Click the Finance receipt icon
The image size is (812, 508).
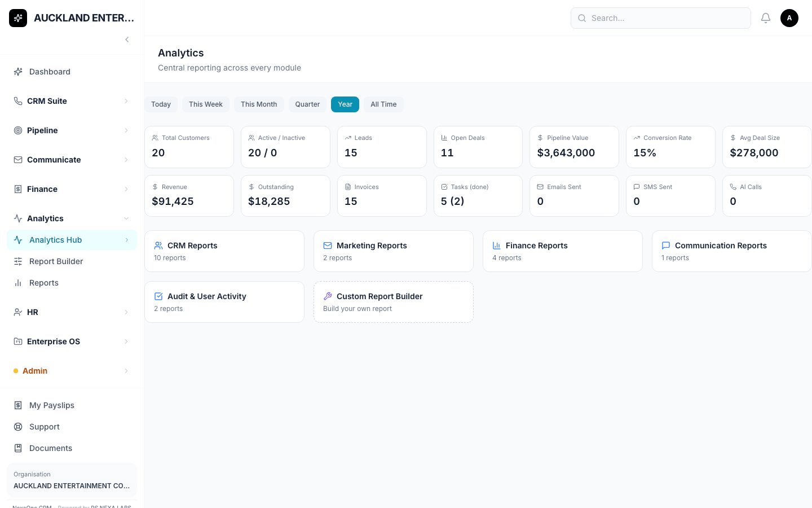pos(18,189)
